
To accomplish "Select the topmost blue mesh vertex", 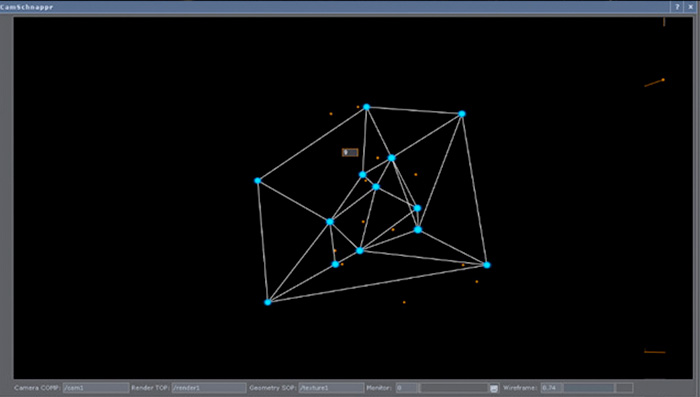I will 367,107.
